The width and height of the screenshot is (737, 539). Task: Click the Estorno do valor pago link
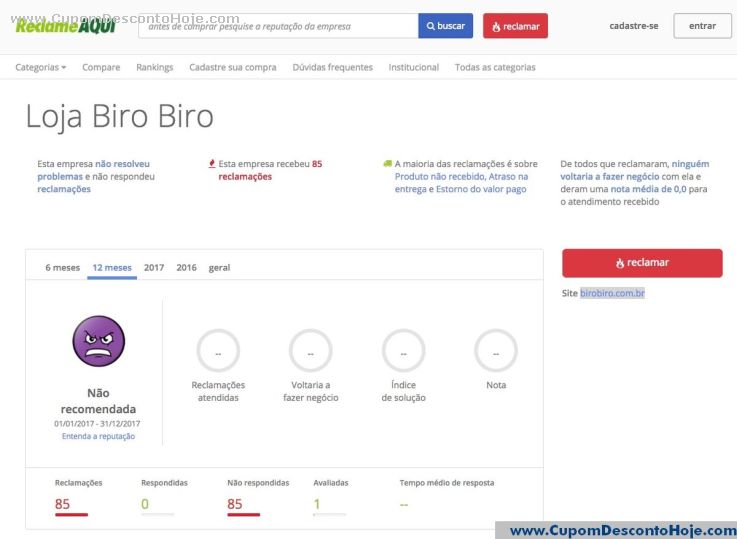click(481, 189)
